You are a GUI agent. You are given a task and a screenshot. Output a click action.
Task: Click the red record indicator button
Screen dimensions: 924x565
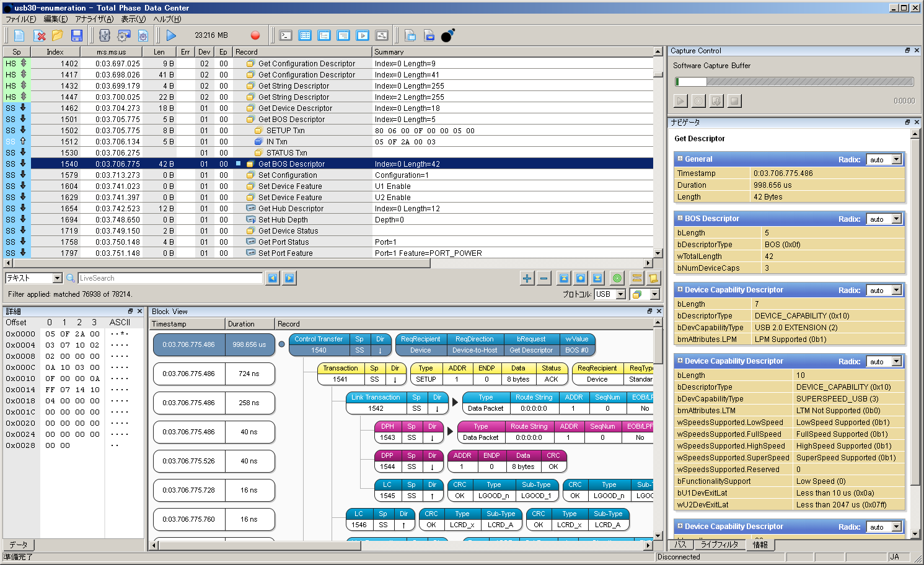pyautogui.click(x=255, y=35)
